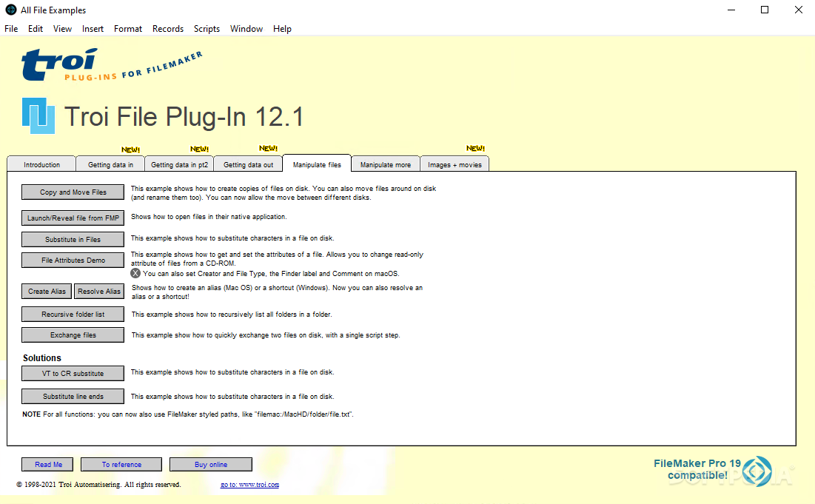Click the description about exchanging two files

tap(266, 335)
